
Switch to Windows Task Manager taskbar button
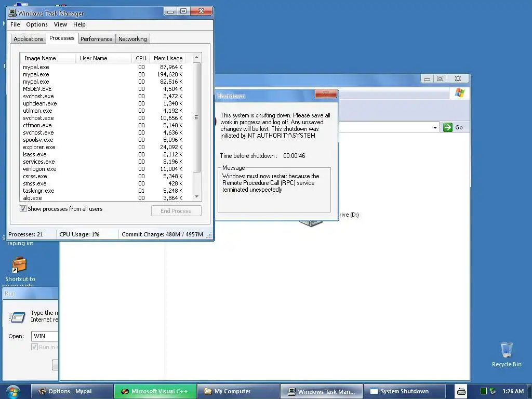(322, 391)
